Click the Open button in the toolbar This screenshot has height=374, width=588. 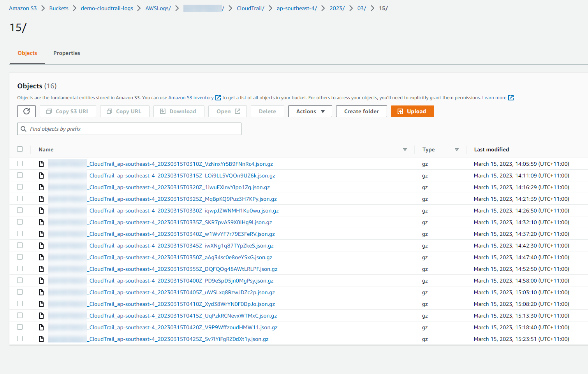click(227, 111)
